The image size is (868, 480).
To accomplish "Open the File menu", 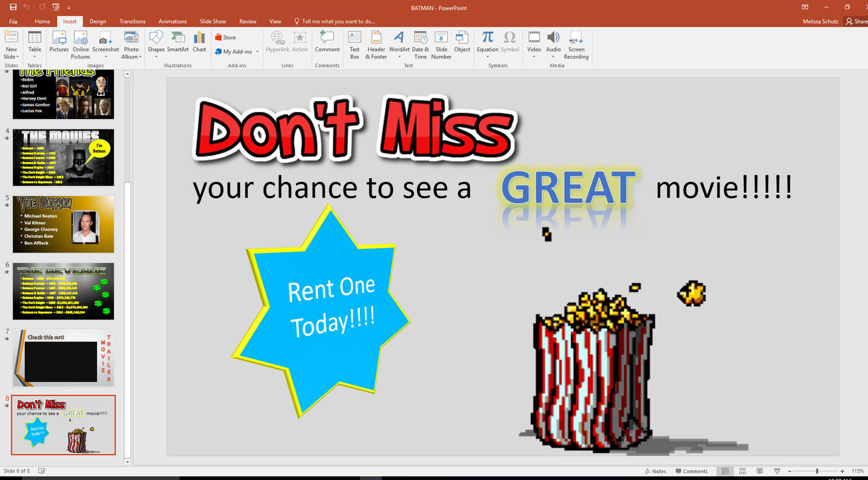I will [13, 21].
